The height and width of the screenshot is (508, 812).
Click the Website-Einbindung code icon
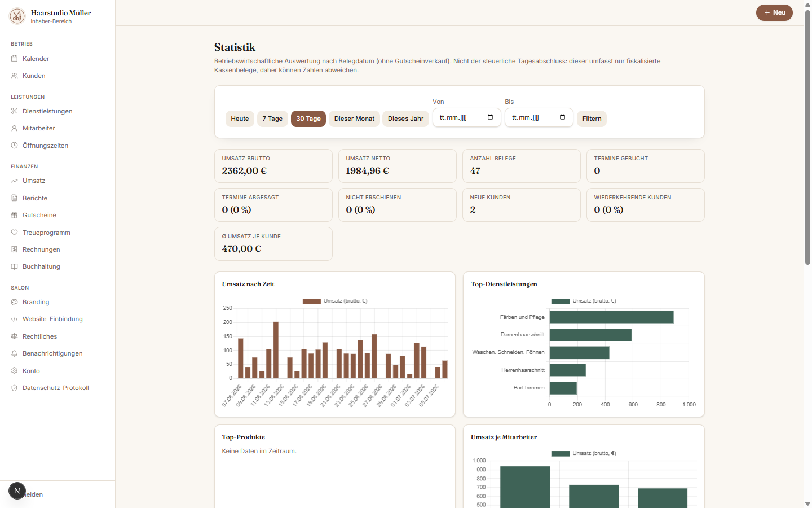pos(15,319)
